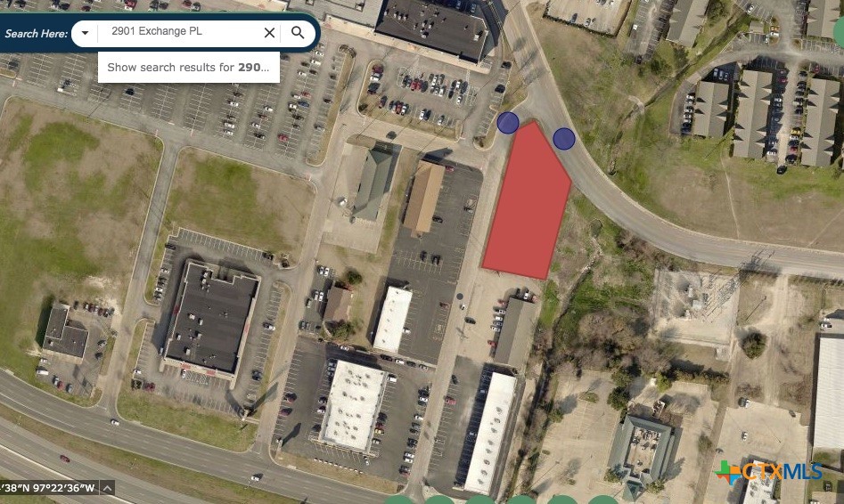Click the 'Search Here:' label
The height and width of the screenshot is (504, 844).
tap(36, 33)
